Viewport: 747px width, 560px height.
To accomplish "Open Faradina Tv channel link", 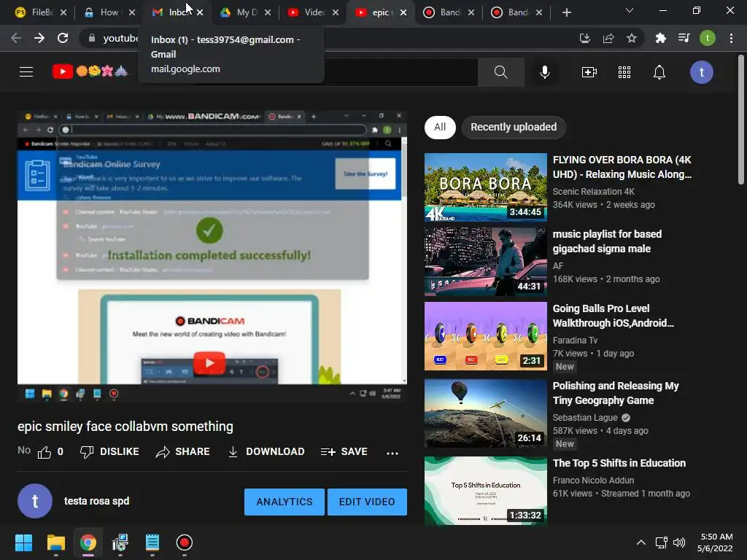I will pos(575,341).
